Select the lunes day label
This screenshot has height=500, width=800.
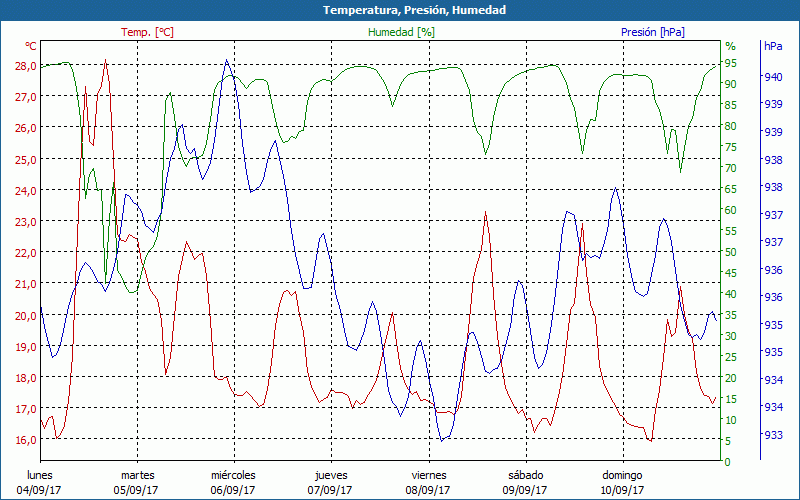pyautogui.click(x=40, y=475)
